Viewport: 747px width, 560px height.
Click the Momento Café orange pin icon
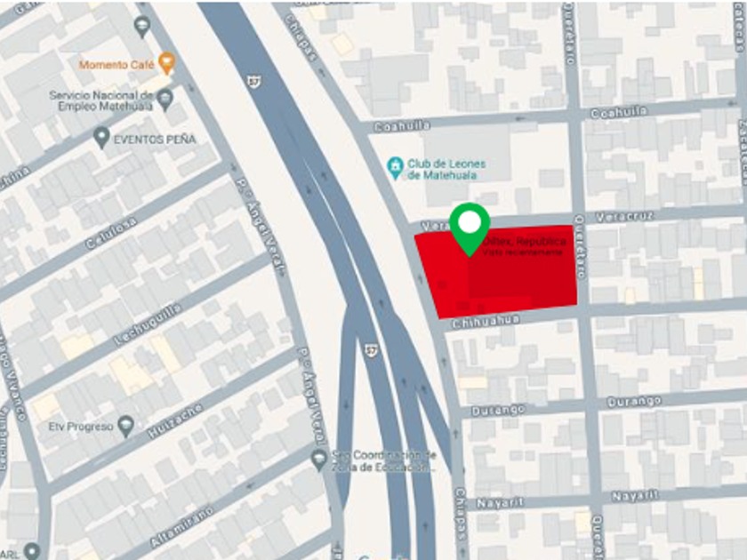click(x=166, y=63)
